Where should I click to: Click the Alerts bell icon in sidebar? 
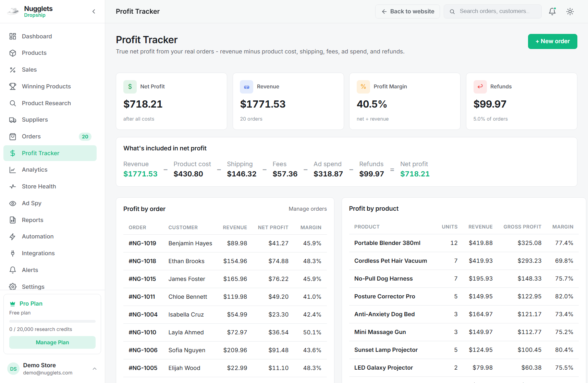click(13, 270)
